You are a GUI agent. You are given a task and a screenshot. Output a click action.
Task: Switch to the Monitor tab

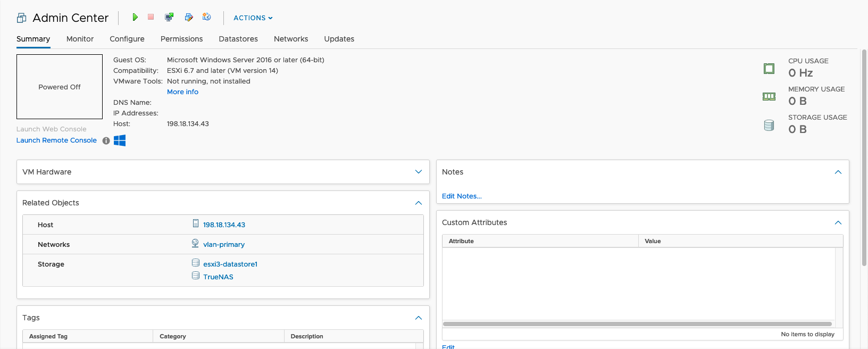tap(80, 39)
